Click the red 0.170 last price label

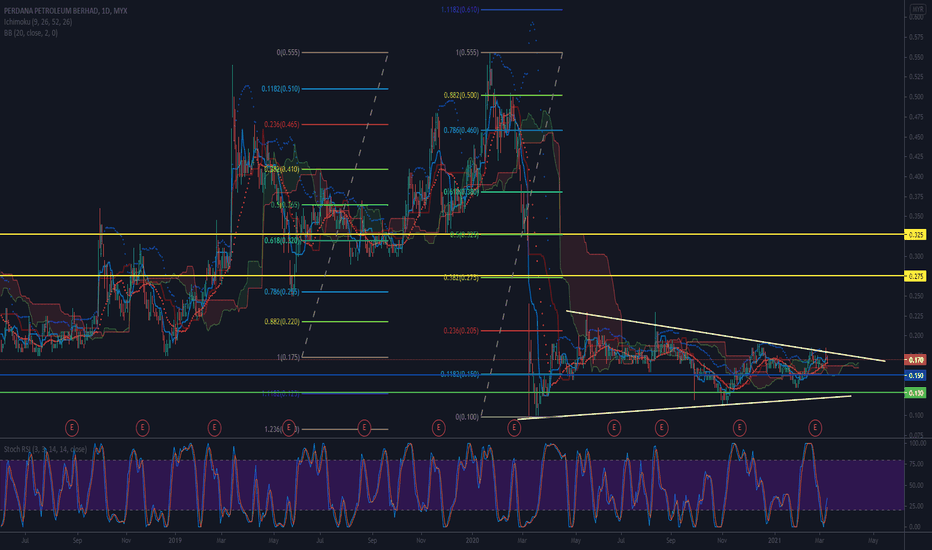[915, 360]
